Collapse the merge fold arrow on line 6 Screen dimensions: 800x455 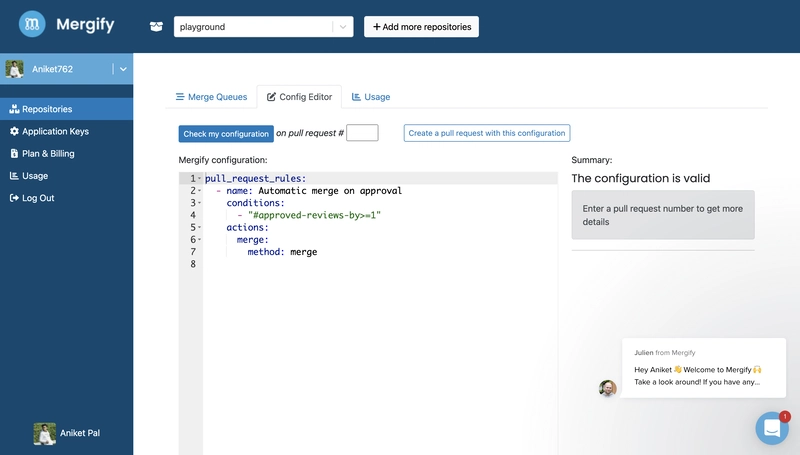tap(199, 240)
